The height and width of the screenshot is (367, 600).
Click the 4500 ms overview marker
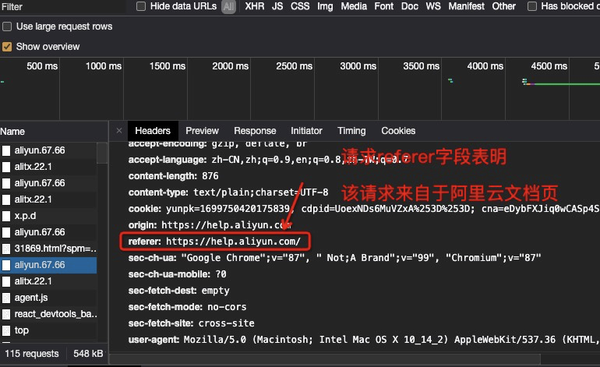click(549, 66)
